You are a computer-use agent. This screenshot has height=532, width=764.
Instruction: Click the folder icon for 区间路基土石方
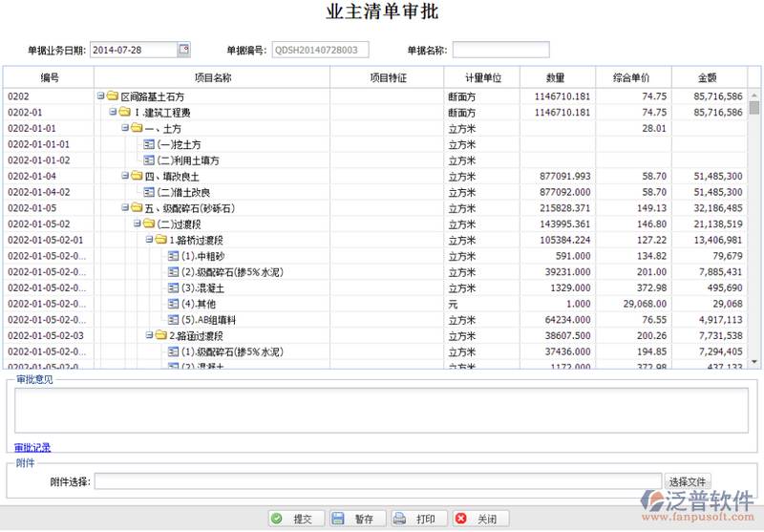[x=113, y=96]
